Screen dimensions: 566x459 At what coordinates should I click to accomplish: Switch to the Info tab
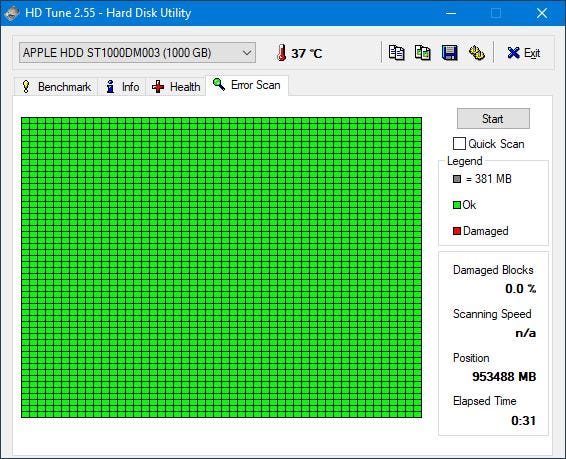tap(122, 87)
